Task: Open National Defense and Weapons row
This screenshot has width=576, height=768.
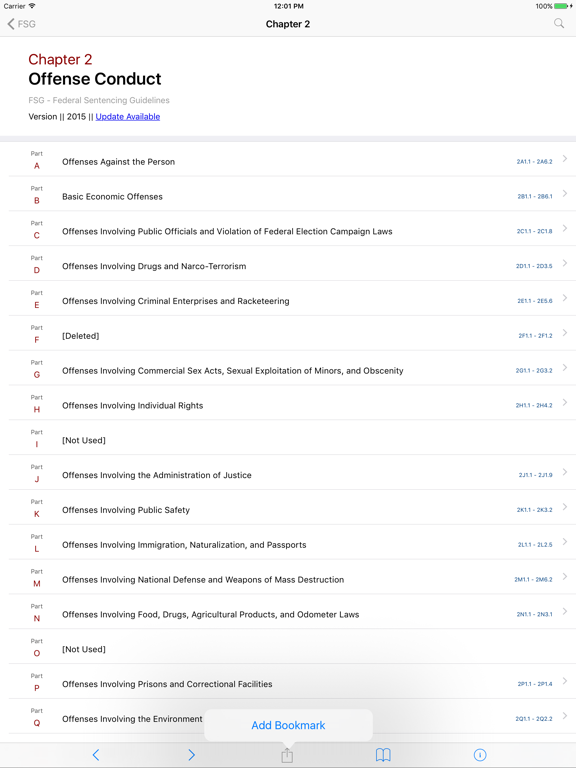Action: click(288, 576)
